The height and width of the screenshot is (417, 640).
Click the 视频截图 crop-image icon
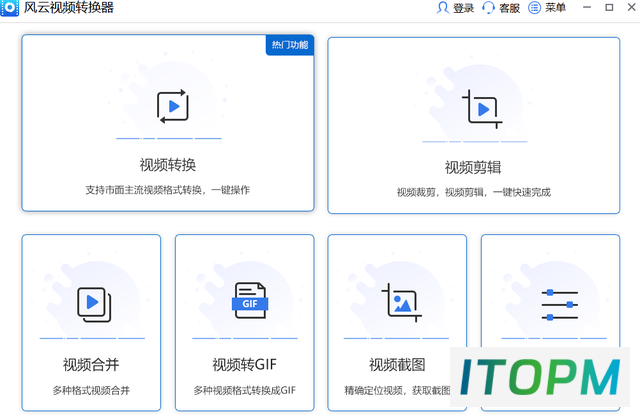[x=402, y=303]
